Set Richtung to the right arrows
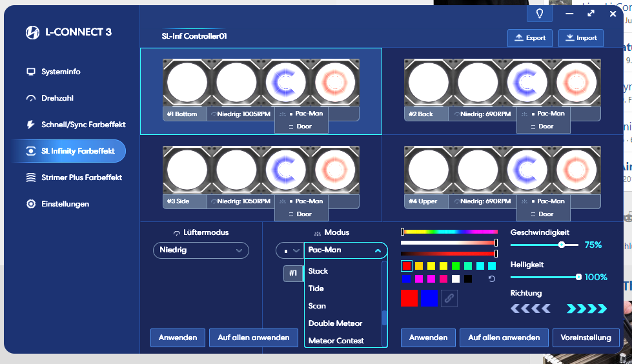This screenshot has height=364, width=632. (586, 308)
